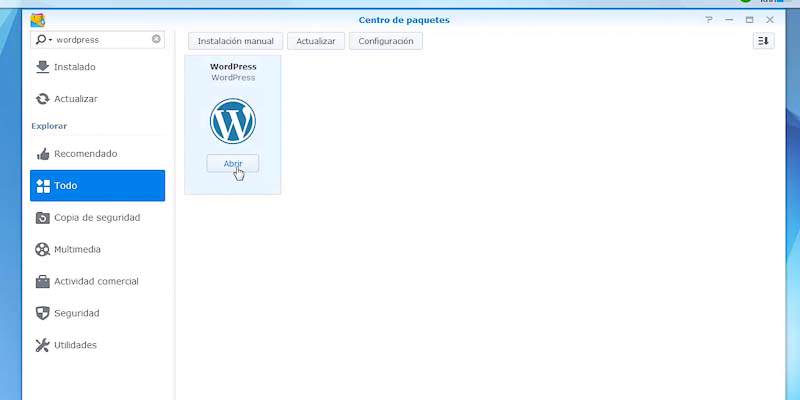Viewport: 800px width, 400px height.
Task: Maximize the Centro de paquetes window
Action: click(749, 20)
